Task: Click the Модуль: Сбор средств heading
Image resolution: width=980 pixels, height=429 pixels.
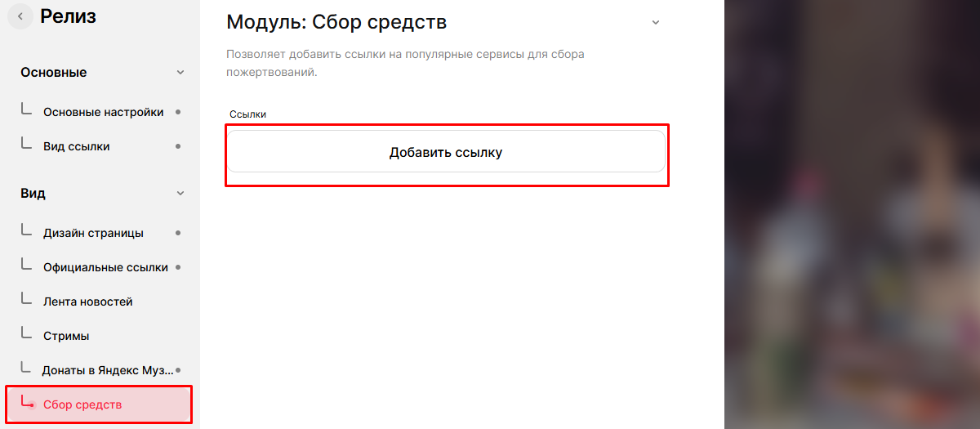Action: (x=336, y=23)
